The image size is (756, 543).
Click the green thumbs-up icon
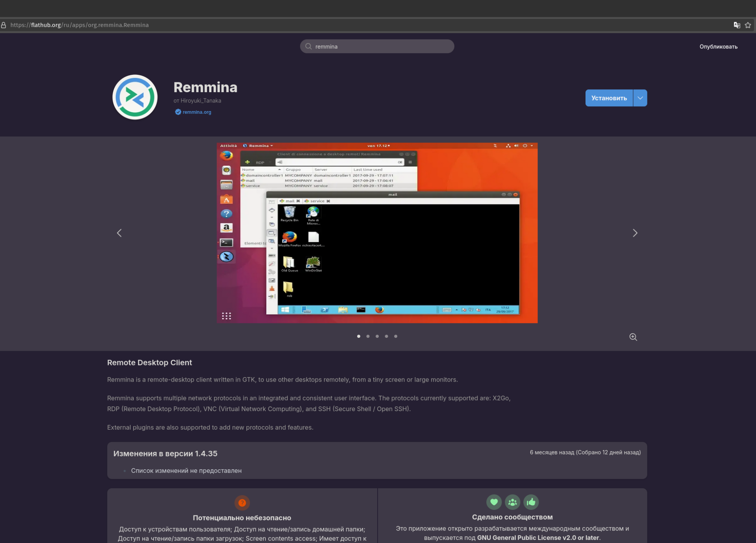point(531,502)
